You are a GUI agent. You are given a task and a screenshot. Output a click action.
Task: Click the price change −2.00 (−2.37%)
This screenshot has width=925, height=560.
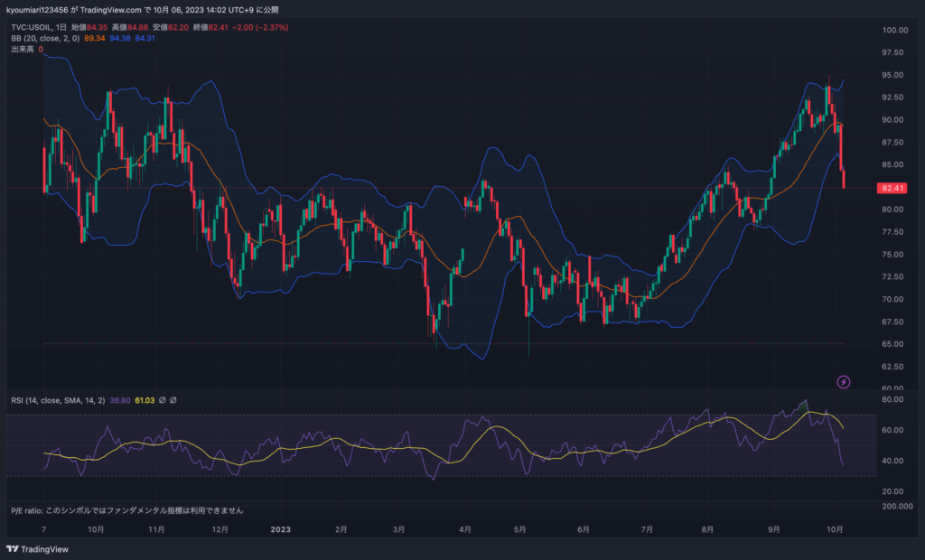coord(260,27)
